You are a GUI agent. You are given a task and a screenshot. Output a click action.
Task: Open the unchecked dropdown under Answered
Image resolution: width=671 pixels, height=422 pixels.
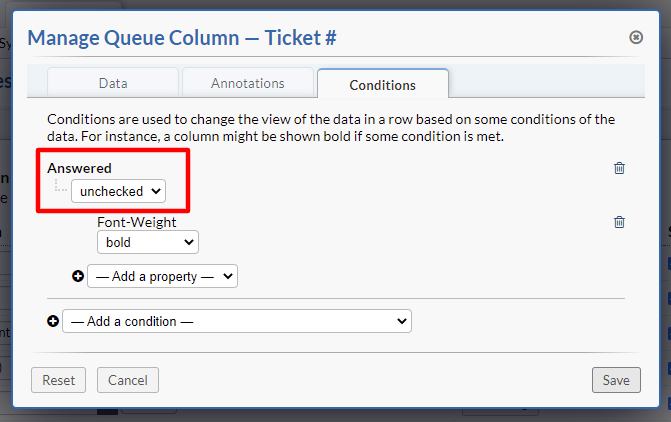[x=118, y=190]
